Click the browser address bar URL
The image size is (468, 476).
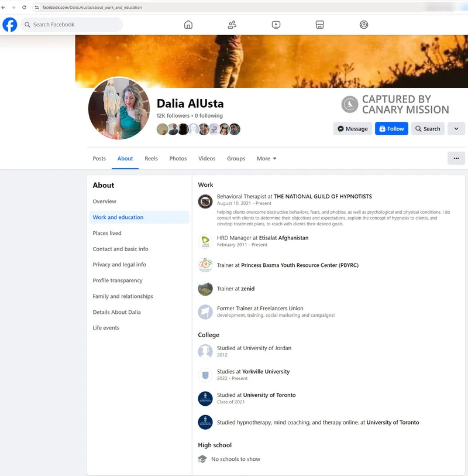point(92,7)
